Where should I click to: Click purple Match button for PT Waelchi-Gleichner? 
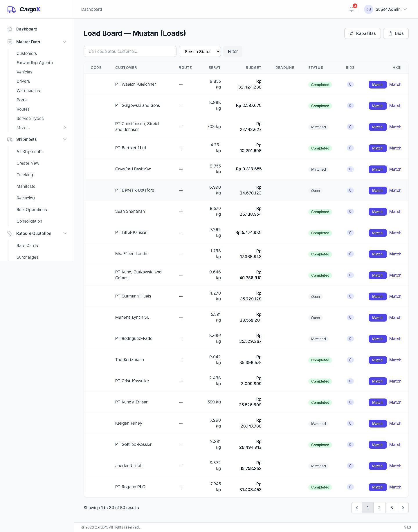coord(378,84)
